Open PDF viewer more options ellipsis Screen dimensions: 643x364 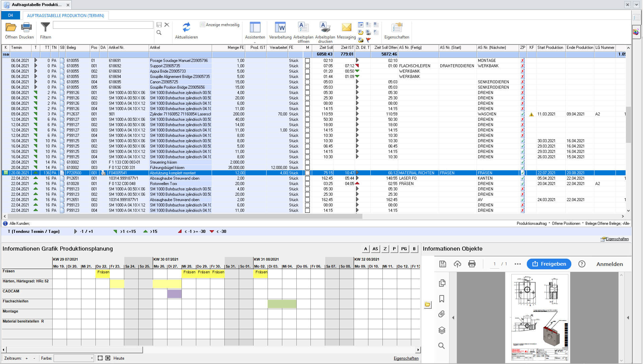pyautogui.click(x=517, y=264)
